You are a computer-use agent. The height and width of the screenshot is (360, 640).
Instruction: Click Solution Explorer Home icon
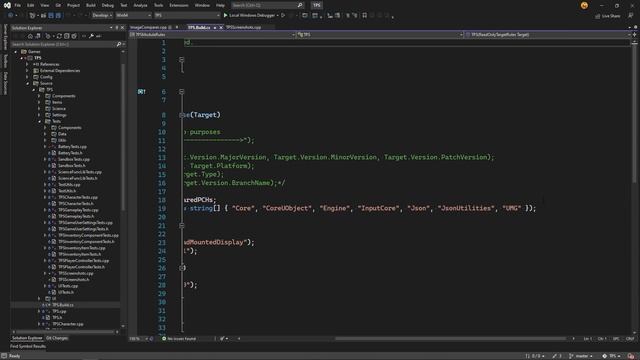pos(30,36)
